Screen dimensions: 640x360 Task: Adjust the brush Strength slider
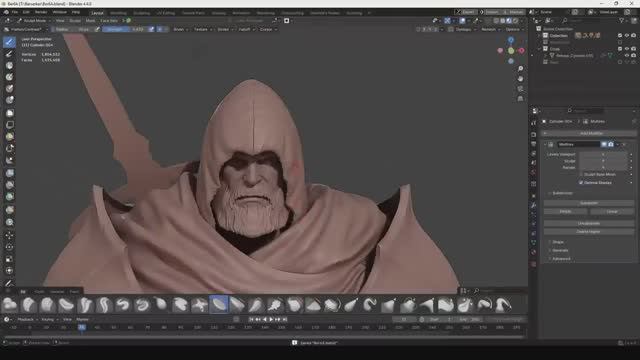(124, 29)
